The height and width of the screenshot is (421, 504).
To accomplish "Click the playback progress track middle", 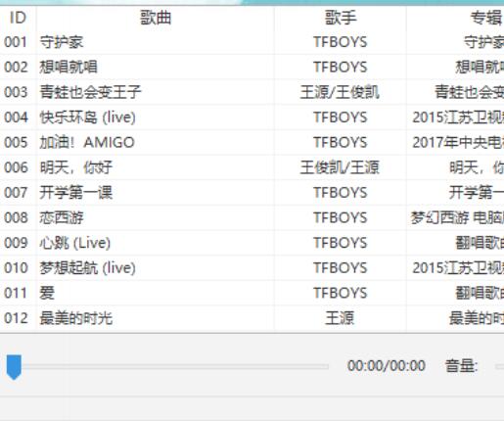I will point(167,367).
